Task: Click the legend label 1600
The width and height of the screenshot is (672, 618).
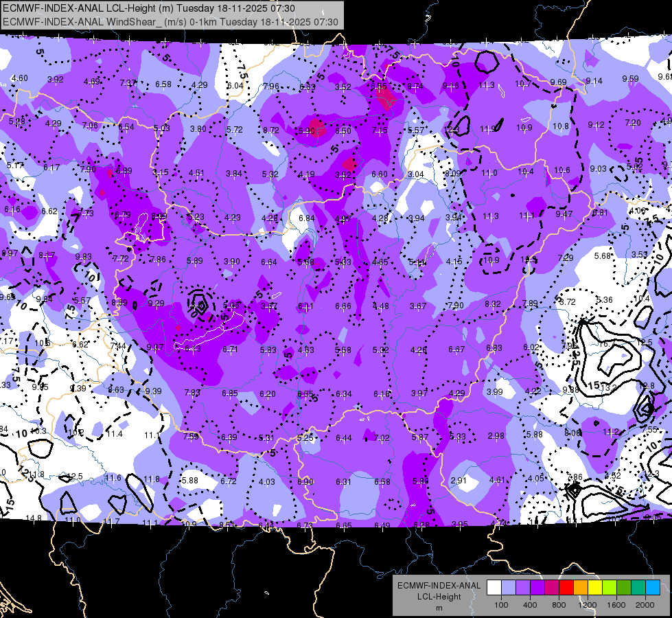Action: point(616,605)
